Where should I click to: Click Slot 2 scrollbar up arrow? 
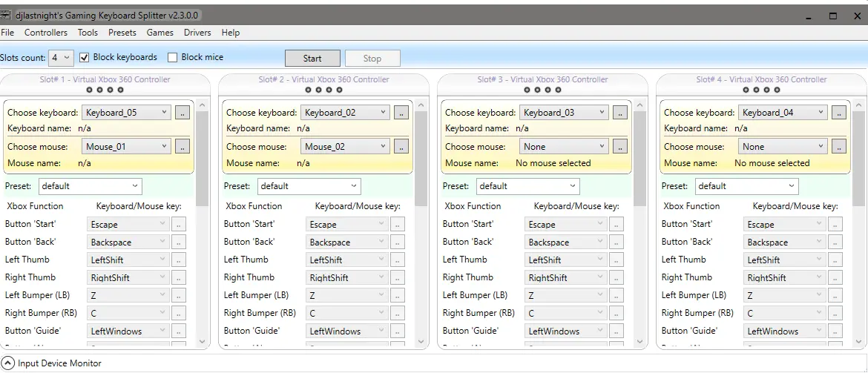click(x=421, y=105)
